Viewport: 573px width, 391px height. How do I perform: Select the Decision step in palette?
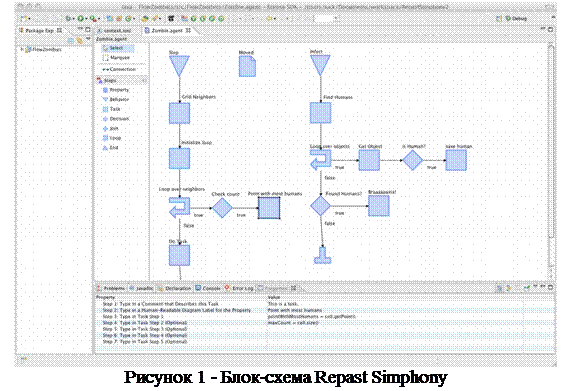click(x=116, y=119)
